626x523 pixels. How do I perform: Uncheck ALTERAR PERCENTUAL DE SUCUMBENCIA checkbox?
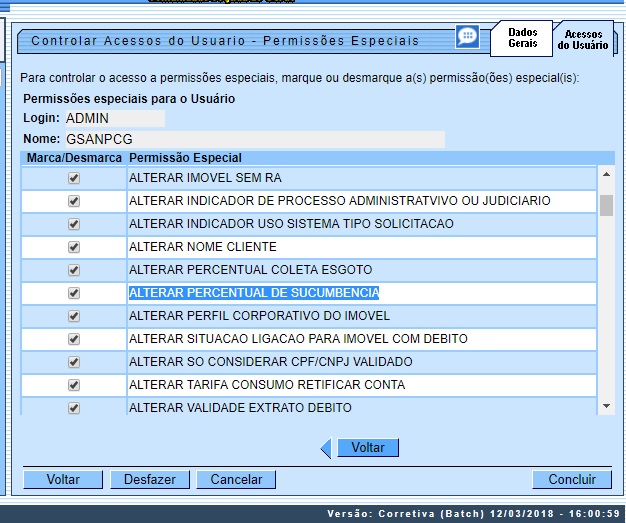pos(73,293)
